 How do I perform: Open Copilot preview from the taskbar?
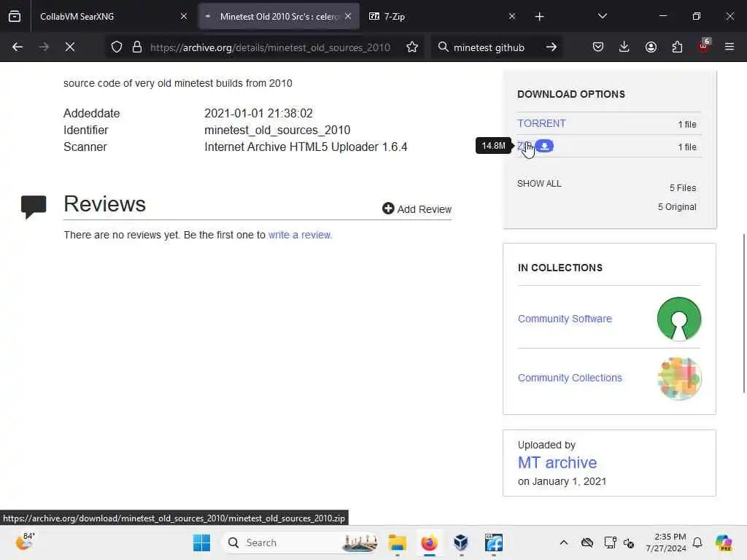click(724, 542)
